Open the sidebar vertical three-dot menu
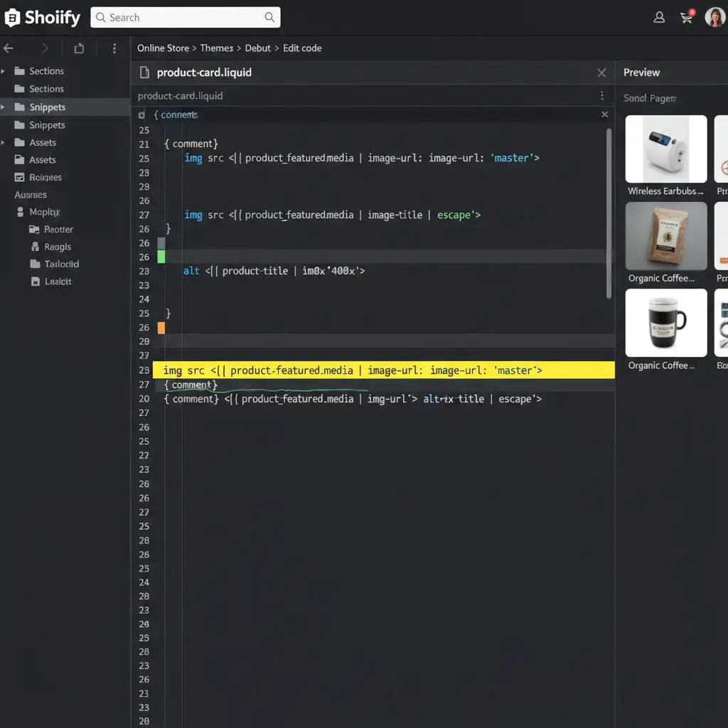The image size is (728, 728). tap(114, 48)
